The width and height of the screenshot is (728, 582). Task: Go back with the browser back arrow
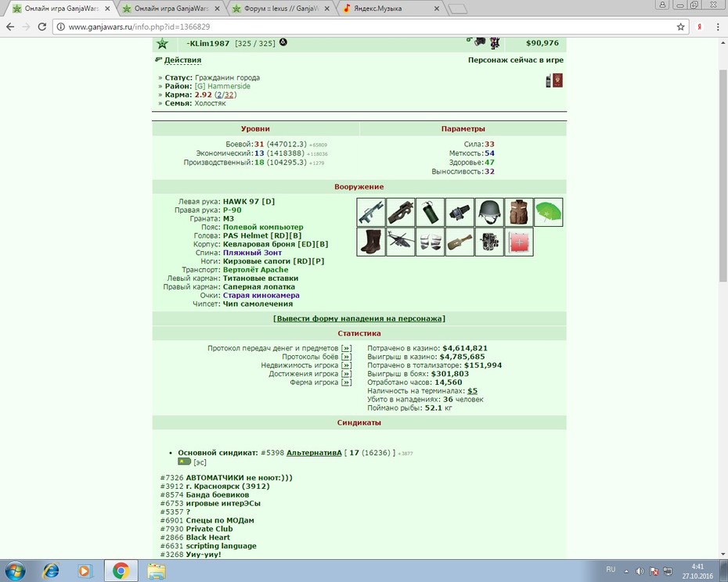tap(10, 27)
